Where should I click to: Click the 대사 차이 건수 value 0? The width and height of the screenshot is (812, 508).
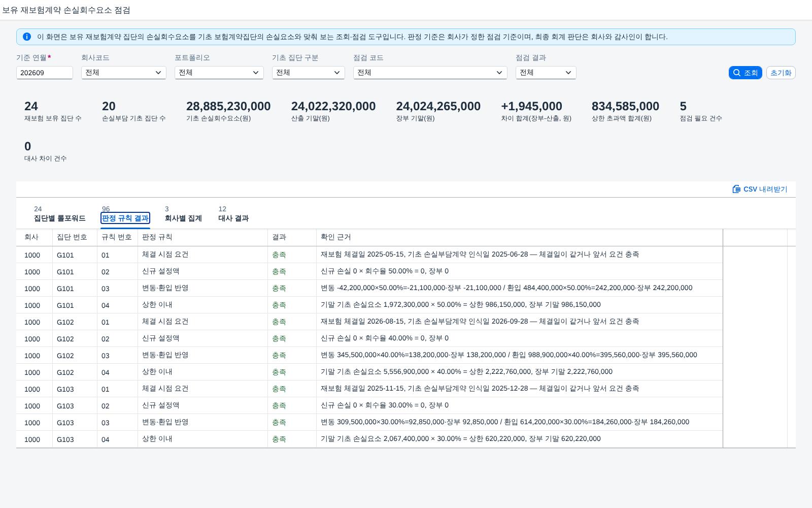click(x=28, y=146)
